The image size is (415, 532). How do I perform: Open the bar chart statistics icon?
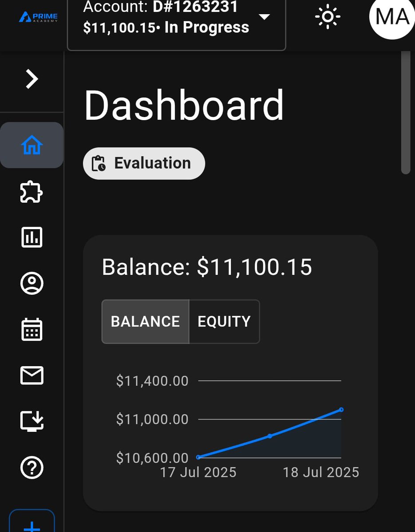pyautogui.click(x=32, y=238)
